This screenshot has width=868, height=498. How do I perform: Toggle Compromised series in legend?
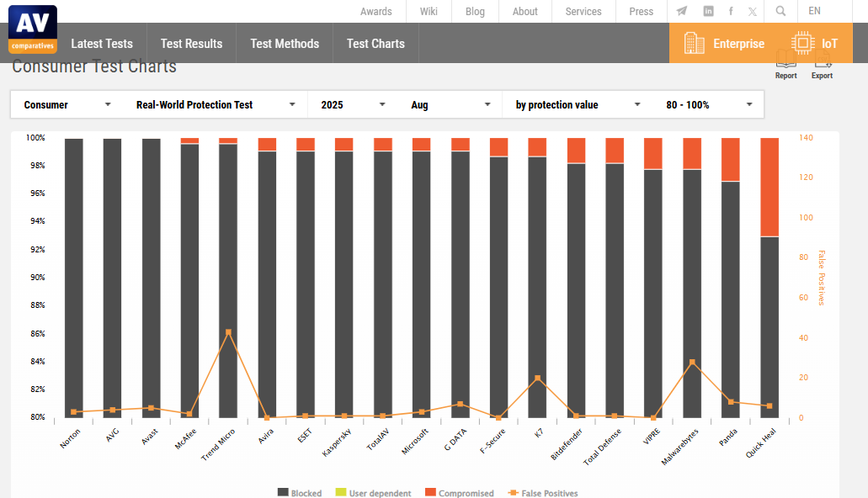(x=460, y=492)
